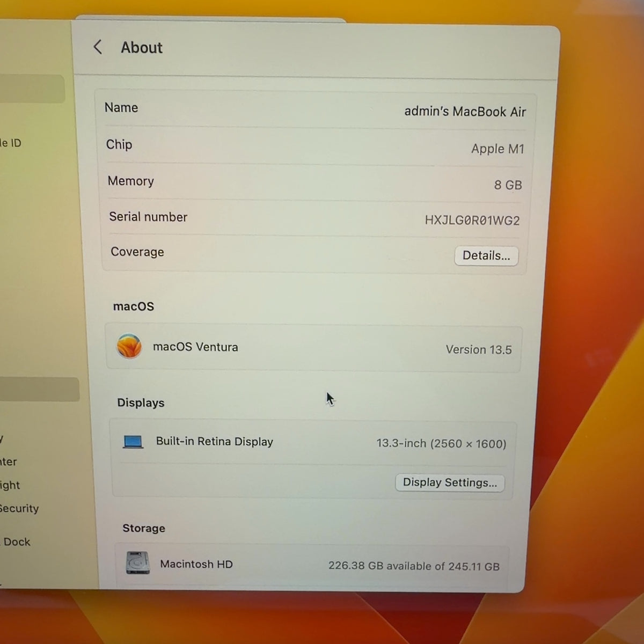Open the sidebar item ending in Dock
The width and height of the screenshot is (644, 644).
16,541
